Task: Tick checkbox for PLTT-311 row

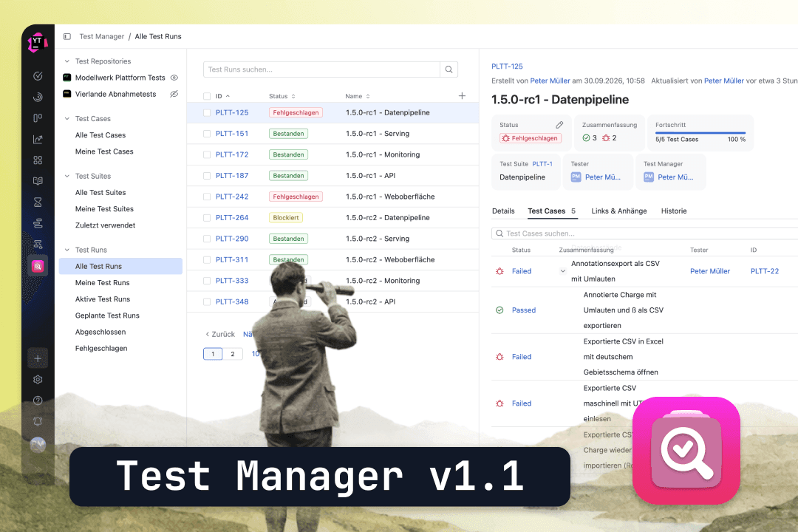Action: tap(207, 259)
